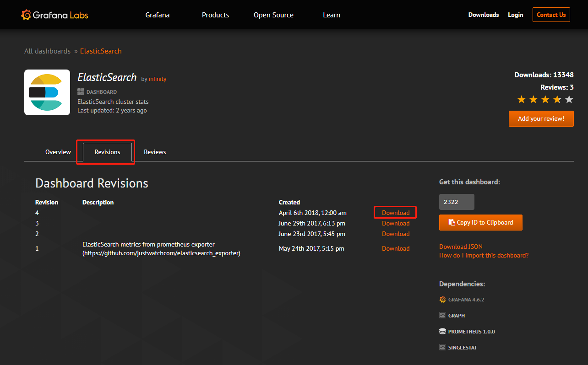Click the Add your review button

point(541,118)
